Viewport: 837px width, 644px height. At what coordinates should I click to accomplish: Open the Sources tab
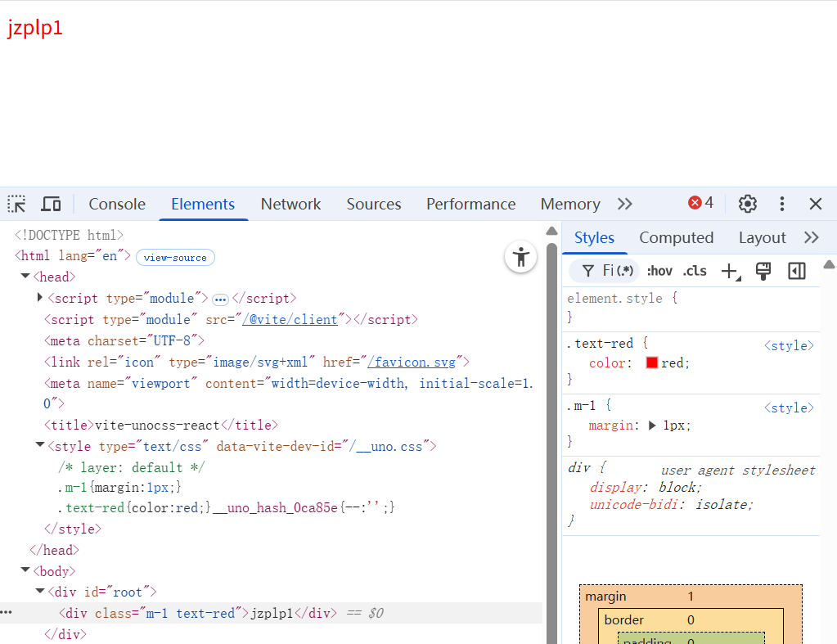[374, 204]
